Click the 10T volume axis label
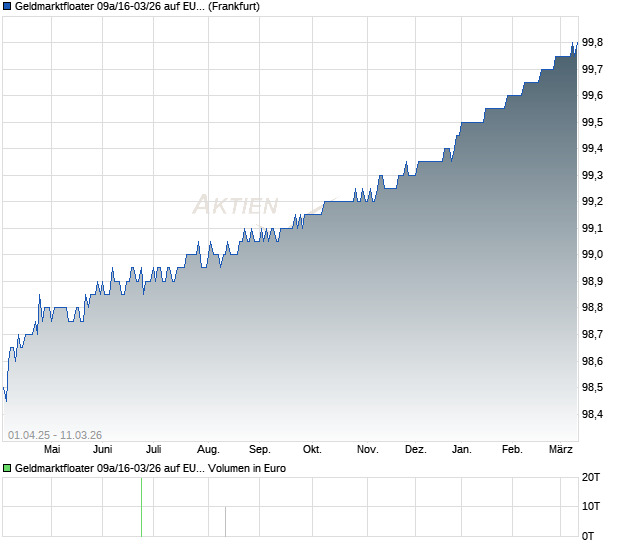The height and width of the screenshot is (546, 620). pos(591,506)
